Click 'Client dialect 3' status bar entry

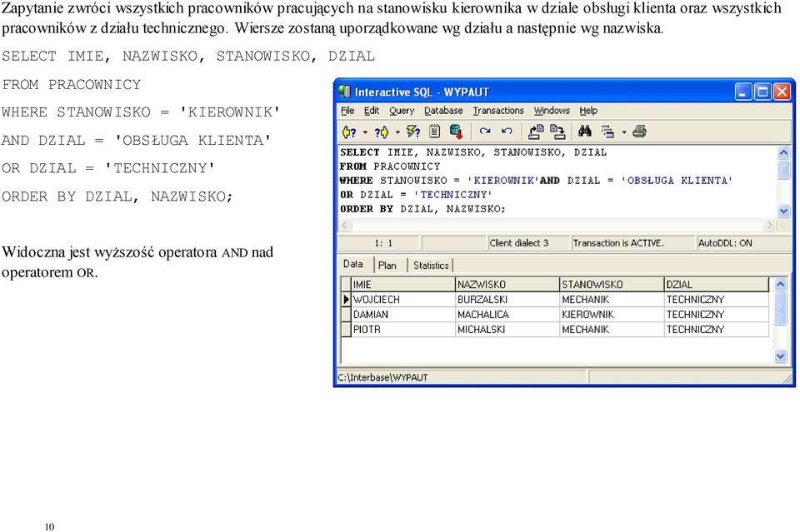coord(519,243)
